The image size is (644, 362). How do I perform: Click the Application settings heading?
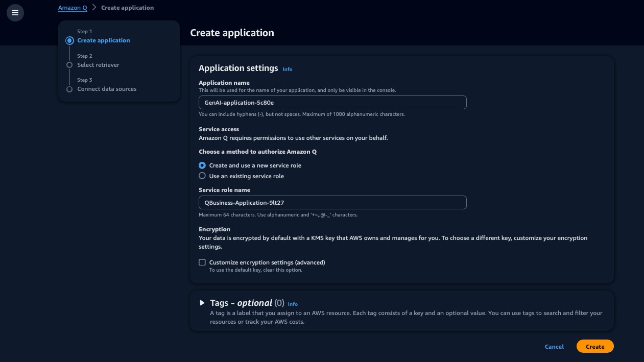tap(238, 68)
